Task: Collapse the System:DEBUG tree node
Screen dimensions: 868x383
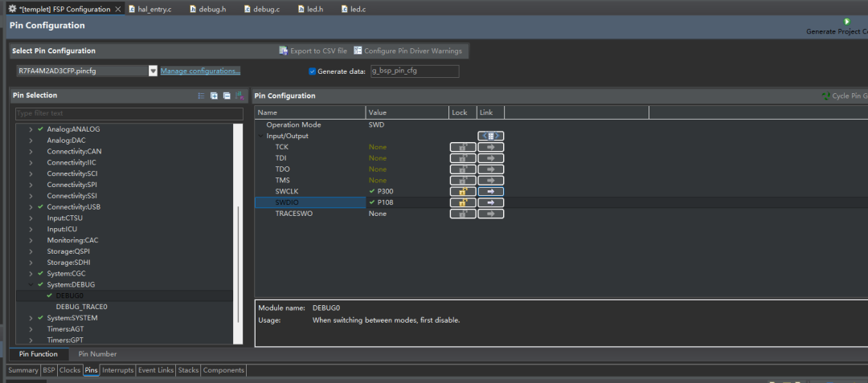Action: coord(31,284)
